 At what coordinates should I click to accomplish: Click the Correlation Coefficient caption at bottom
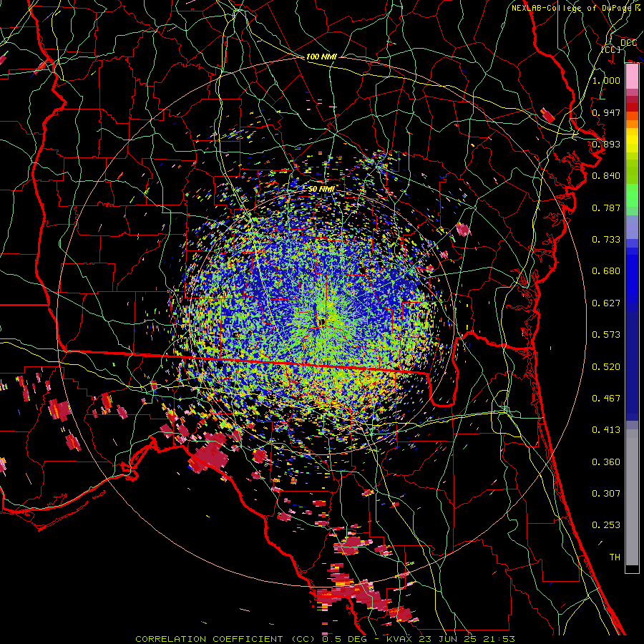tap(326, 639)
